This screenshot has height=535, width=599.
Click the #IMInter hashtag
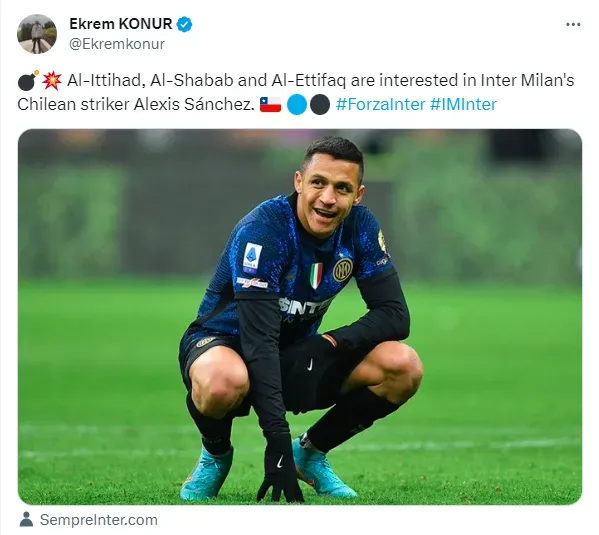click(x=463, y=104)
